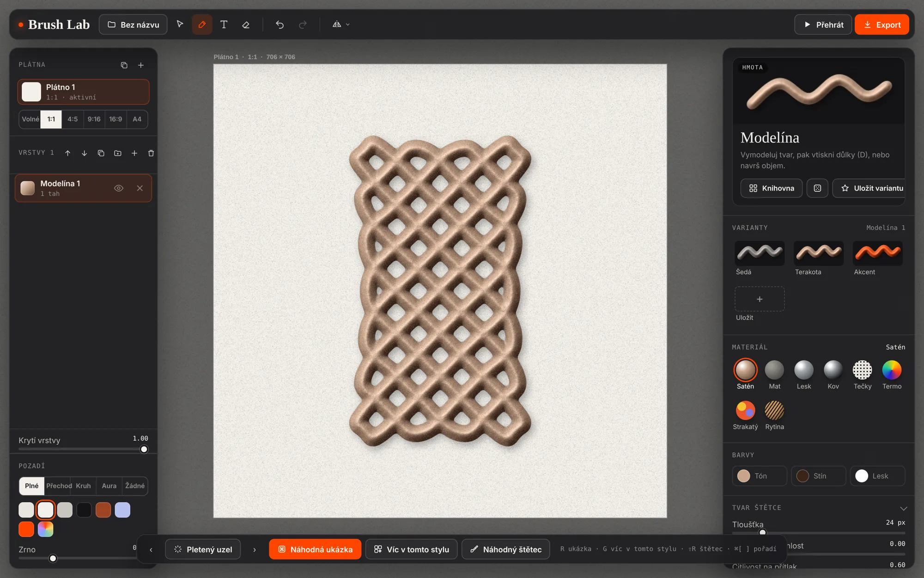Switch background to Aura tab

click(x=109, y=486)
